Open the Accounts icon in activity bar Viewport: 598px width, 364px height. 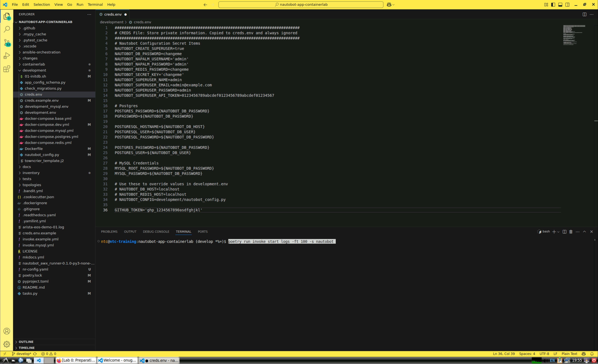point(7,331)
